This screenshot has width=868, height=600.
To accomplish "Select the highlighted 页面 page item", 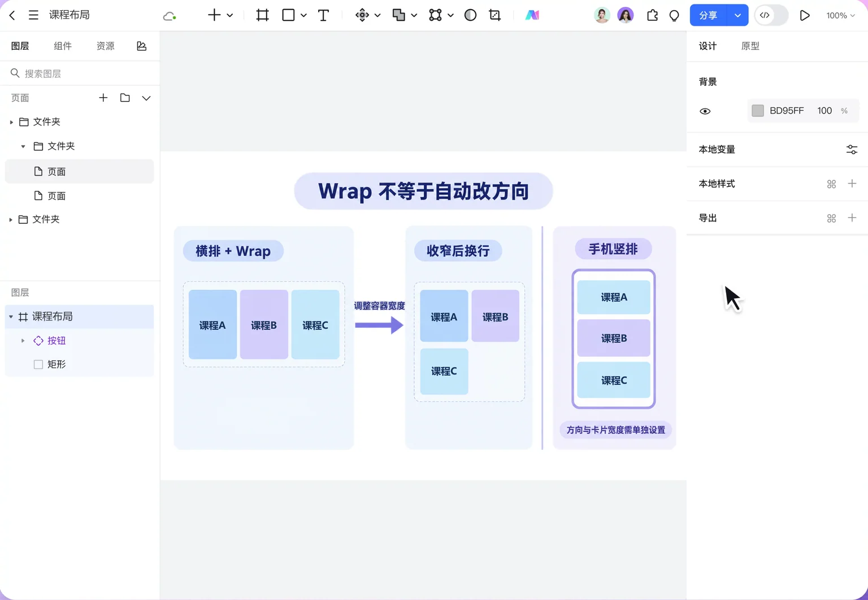I will click(79, 171).
